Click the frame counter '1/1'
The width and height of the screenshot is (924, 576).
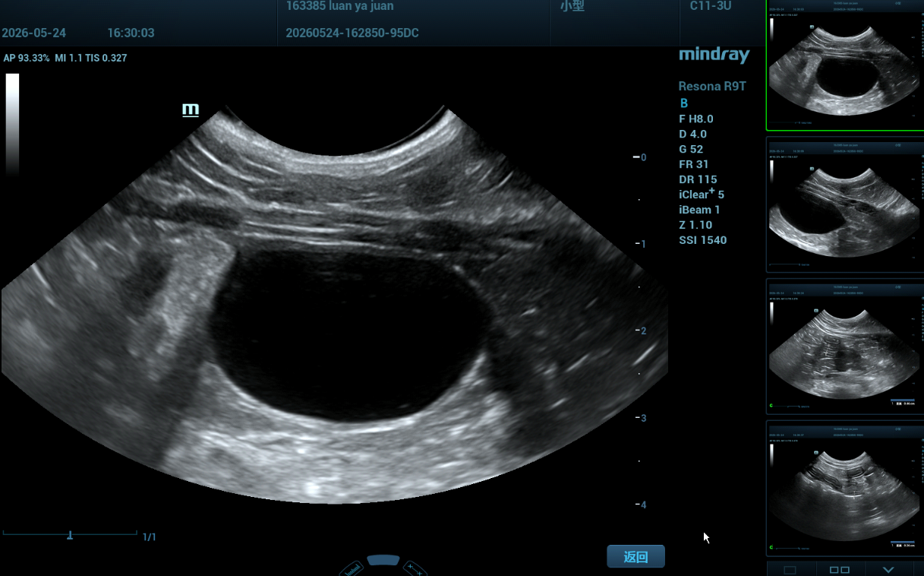(150, 537)
